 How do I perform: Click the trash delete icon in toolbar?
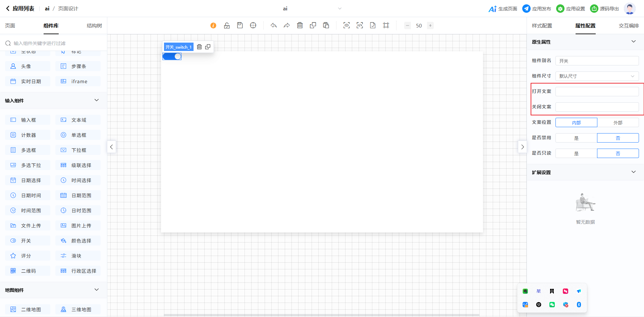tap(300, 25)
